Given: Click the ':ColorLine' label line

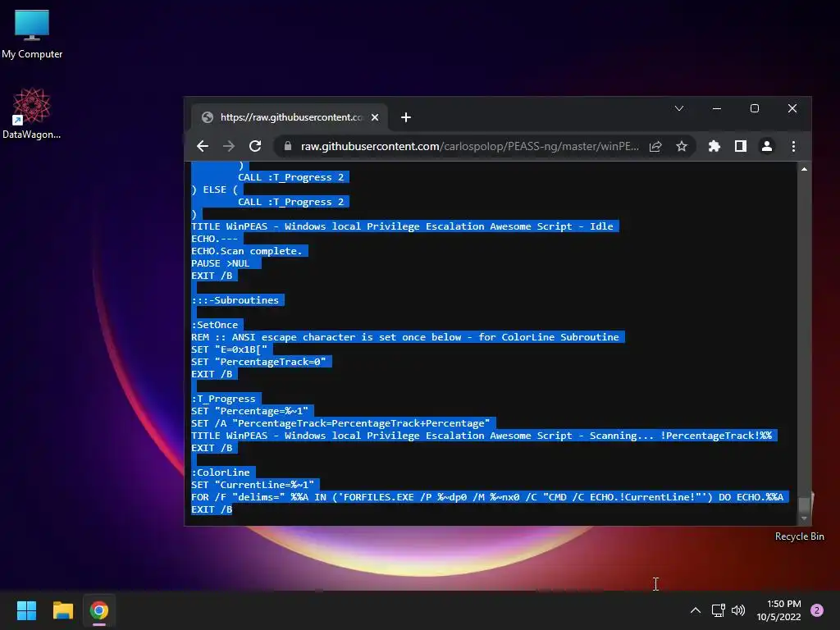Looking at the screenshot, I should tap(221, 472).
